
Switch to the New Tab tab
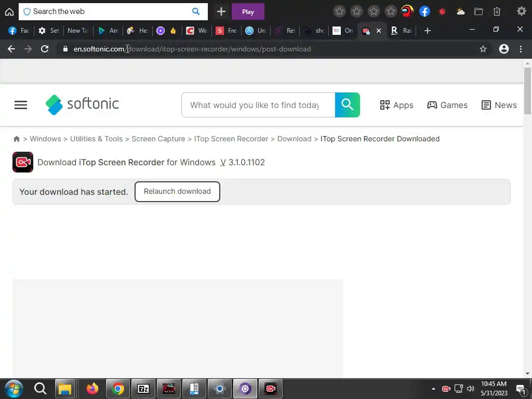point(78,31)
